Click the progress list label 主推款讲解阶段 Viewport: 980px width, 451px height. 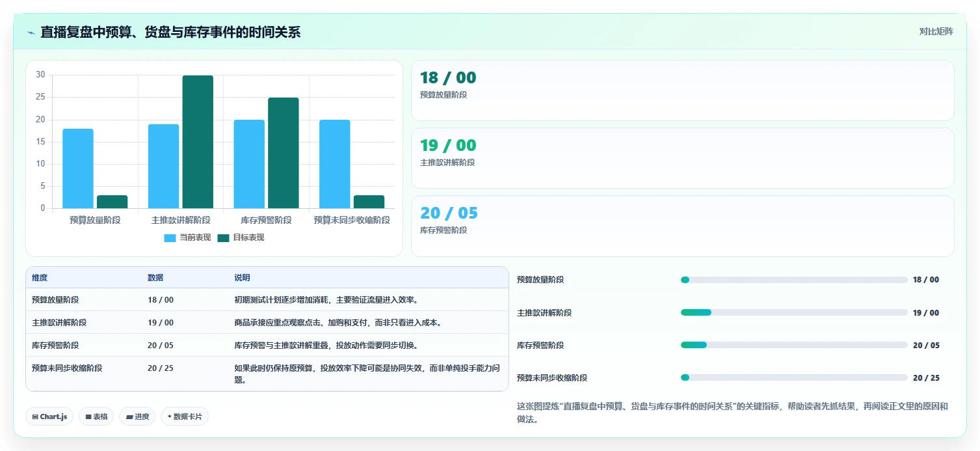[544, 312]
